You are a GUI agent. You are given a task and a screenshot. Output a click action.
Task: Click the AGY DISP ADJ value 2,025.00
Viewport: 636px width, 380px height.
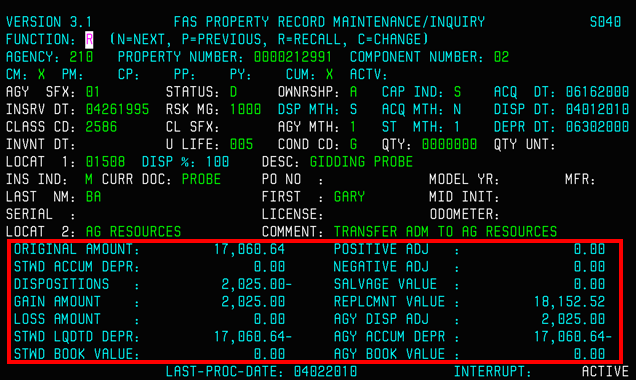point(573,319)
